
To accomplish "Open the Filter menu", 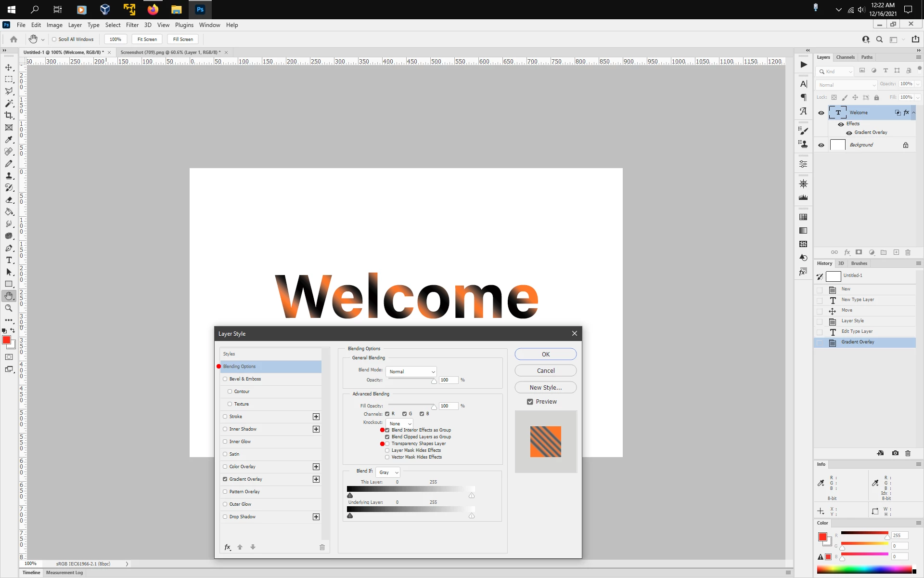I will tap(132, 25).
